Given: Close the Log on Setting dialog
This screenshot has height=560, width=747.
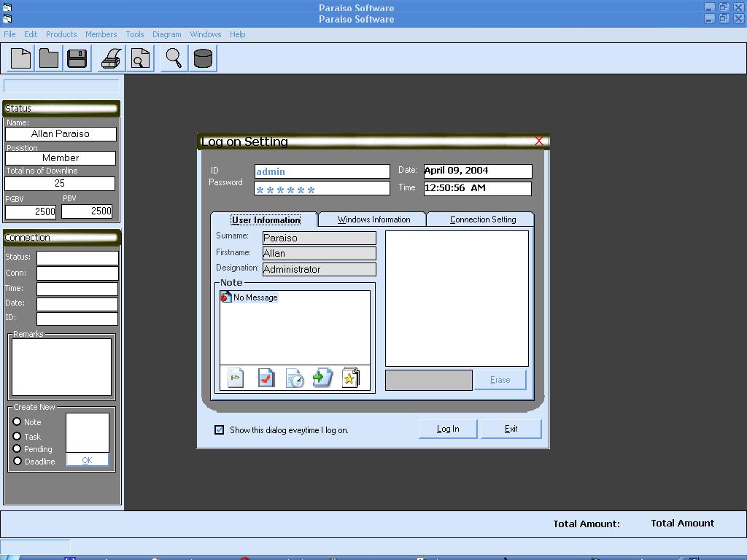Looking at the screenshot, I should 539,141.
